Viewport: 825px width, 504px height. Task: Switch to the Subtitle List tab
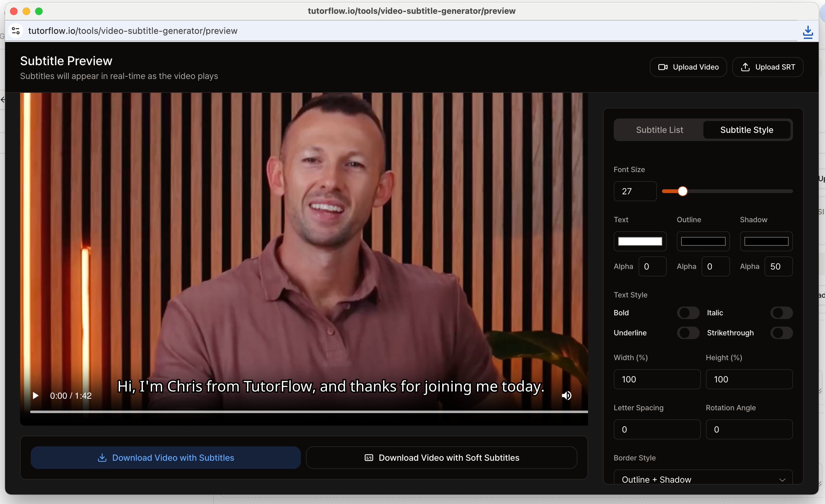659,130
